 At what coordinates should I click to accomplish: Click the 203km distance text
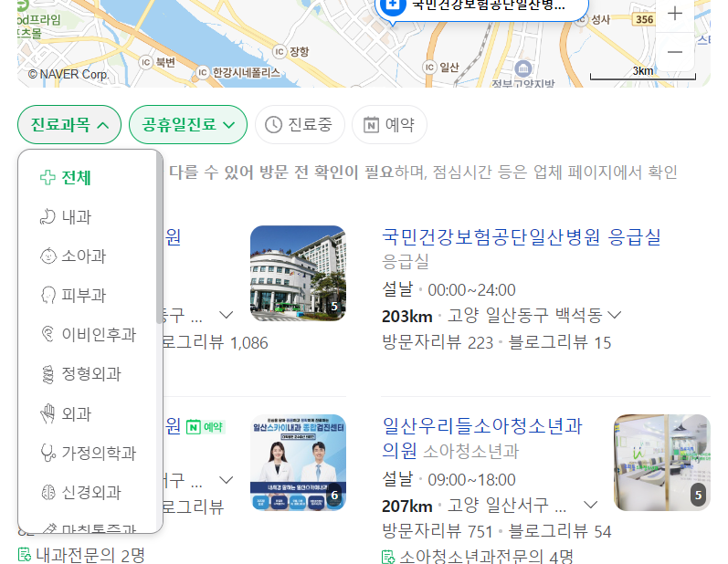tap(407, 317)
